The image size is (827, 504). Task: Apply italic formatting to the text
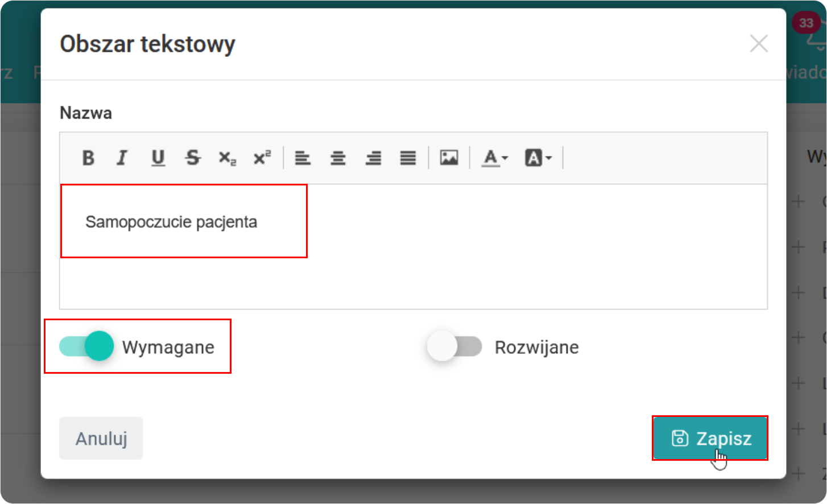click(122, 158)
